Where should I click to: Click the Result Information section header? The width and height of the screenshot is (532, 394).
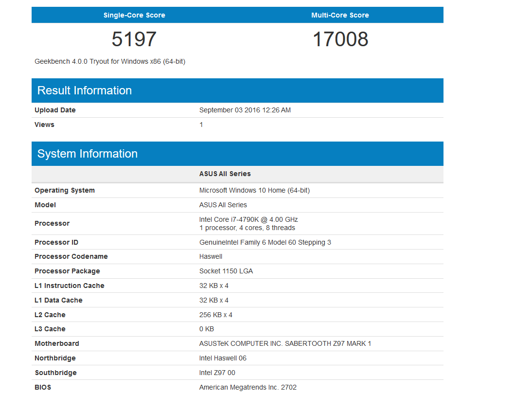pyautogui.click(x=237, y=90)
